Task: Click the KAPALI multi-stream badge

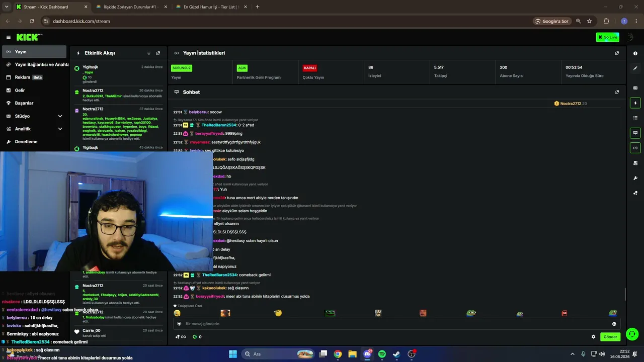Action: (x=309, y=68)
